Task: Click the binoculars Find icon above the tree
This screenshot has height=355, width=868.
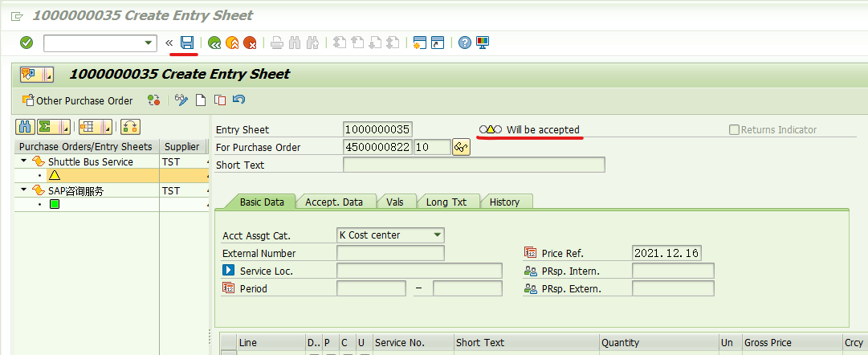Action: (x=26, y=127)
